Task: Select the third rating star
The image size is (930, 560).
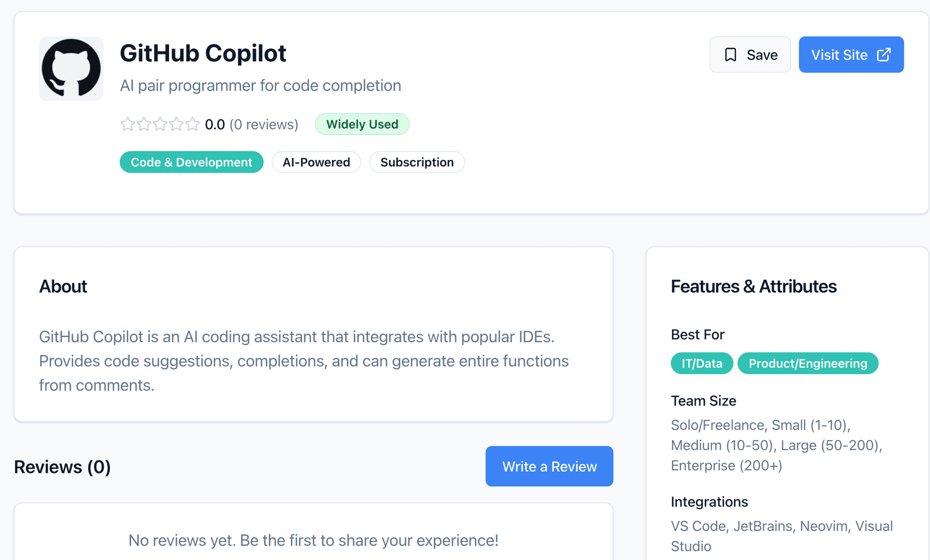Action: click(160, 124)
